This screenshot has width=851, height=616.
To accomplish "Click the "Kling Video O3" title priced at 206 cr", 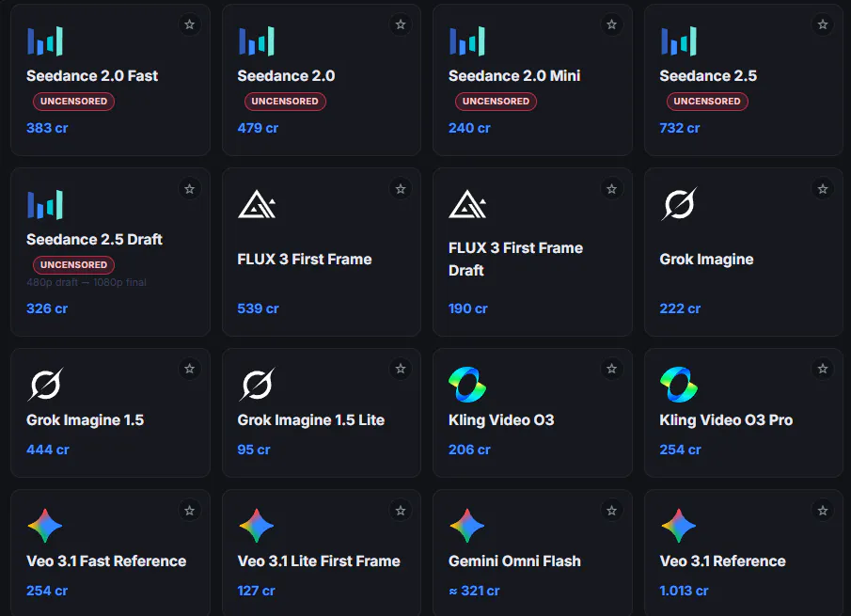I will click(x=501, y=420).
